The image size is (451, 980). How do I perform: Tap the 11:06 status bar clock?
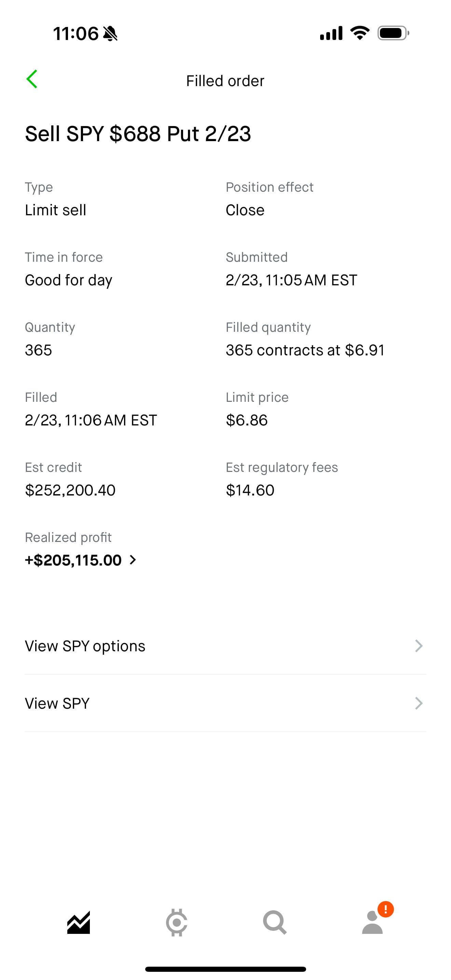click(76, 33)
